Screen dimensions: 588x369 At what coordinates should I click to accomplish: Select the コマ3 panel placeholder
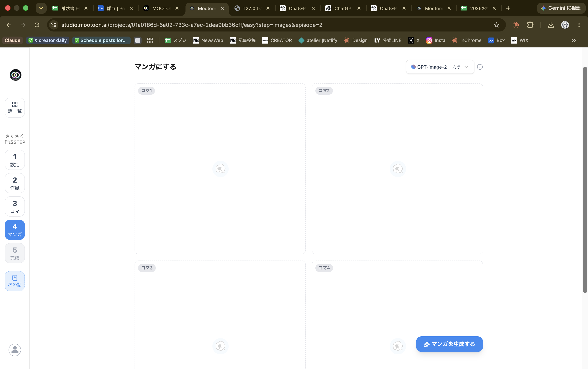click(220, 315)
